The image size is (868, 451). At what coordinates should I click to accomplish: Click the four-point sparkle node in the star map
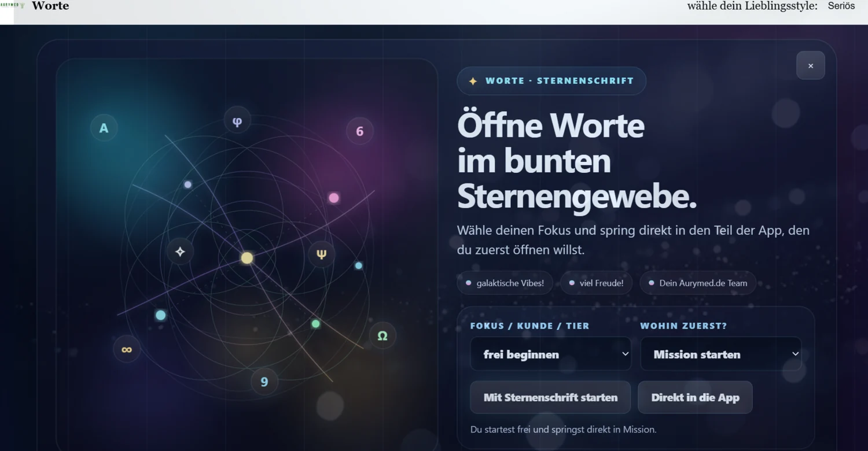pyautogui.click(x=180, y=252)
